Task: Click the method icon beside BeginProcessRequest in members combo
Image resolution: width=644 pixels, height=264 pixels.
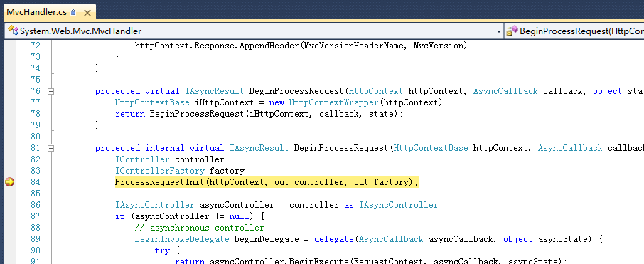Action: (x=512, y=31)
